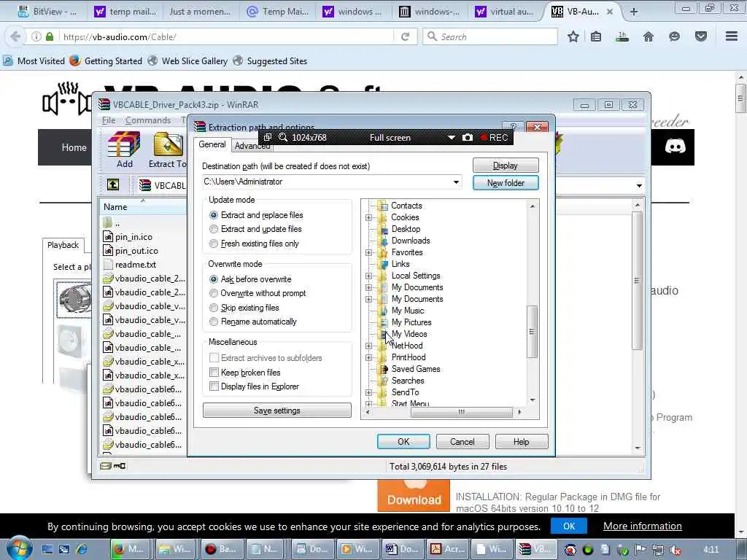Click the Save settings button
747x560 pixels.
(x=276, y=411)
